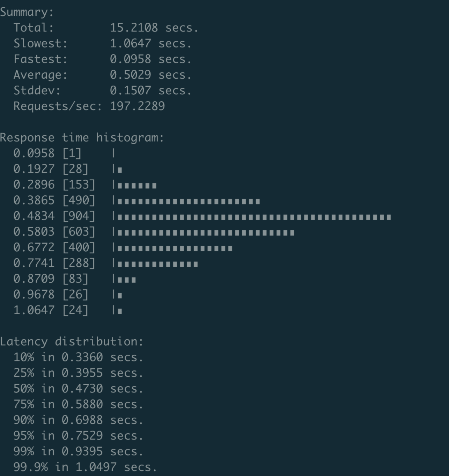Click the histogram bucket label 0.7741
This screenshot has height=476, width=449.
tap(34, 263)
